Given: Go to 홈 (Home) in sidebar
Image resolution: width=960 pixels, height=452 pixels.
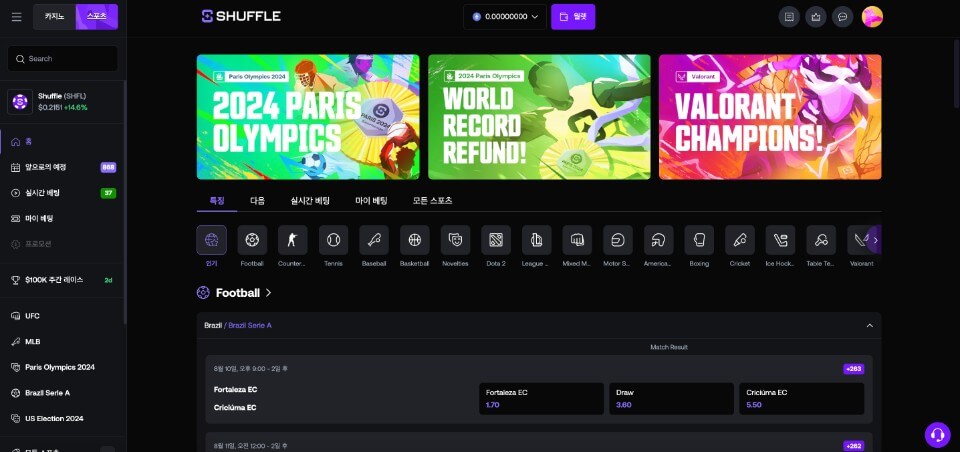Looking at the screenshot, I should click(x=62, y=141).
